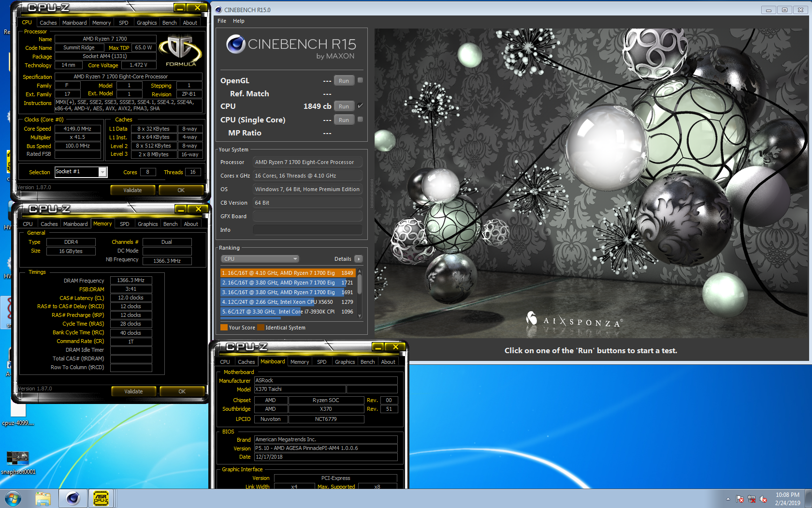This screenshot has width=812, height=508.
Task: Click the DRAM Frequency value 1366.3 MHz
Action: pos(131,280)
